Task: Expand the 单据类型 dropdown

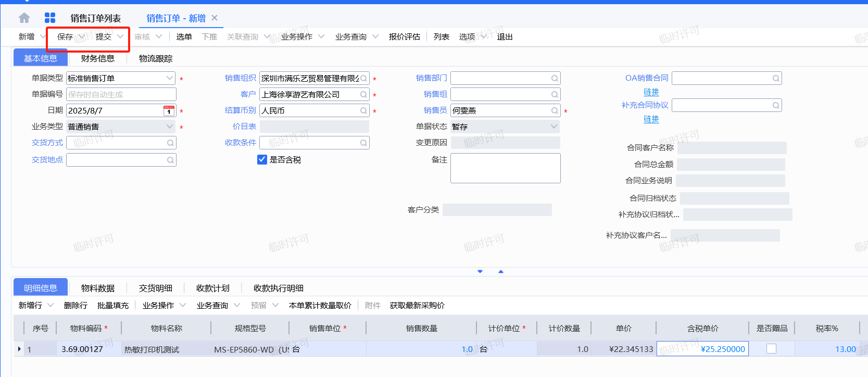Action: [x=169, y=79]
